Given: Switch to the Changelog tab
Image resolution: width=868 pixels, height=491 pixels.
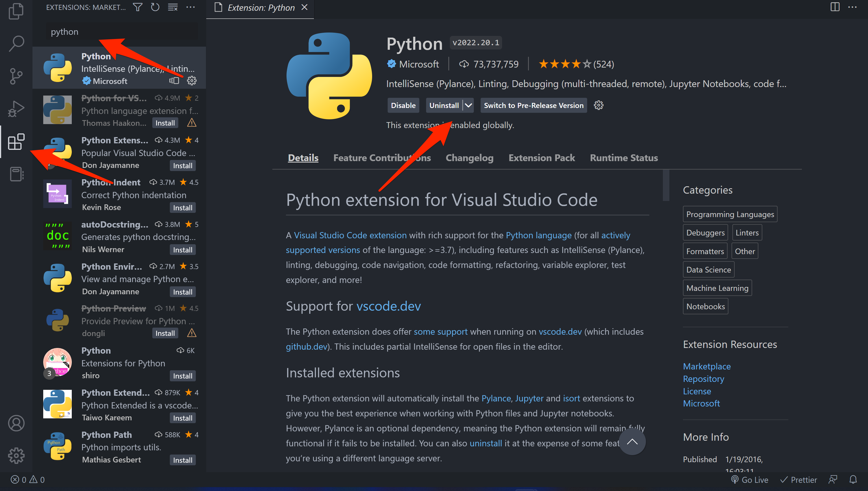Looking at the screenshot, I should click(469, 158).
